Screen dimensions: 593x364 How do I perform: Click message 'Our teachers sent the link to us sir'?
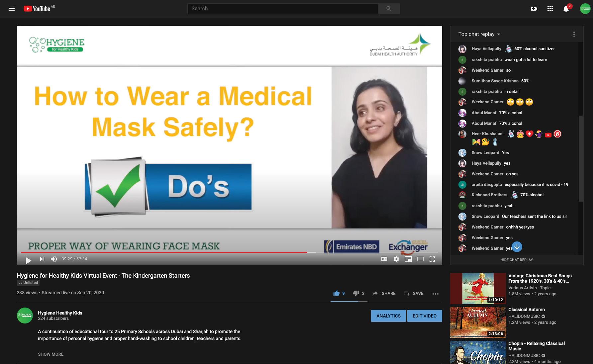pyautogui.click(x=534, y=216)
